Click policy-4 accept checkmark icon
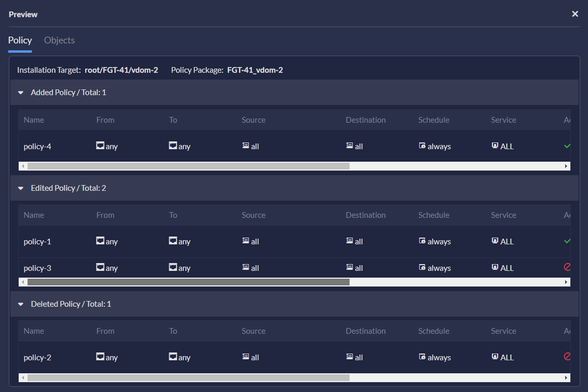 click(x=567, y=146)
